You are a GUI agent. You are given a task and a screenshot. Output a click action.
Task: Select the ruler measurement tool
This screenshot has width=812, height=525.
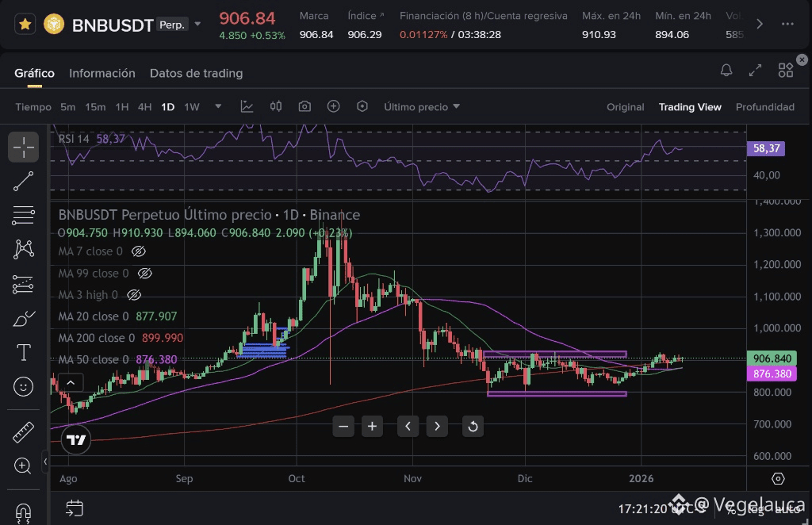click(23, 433)
